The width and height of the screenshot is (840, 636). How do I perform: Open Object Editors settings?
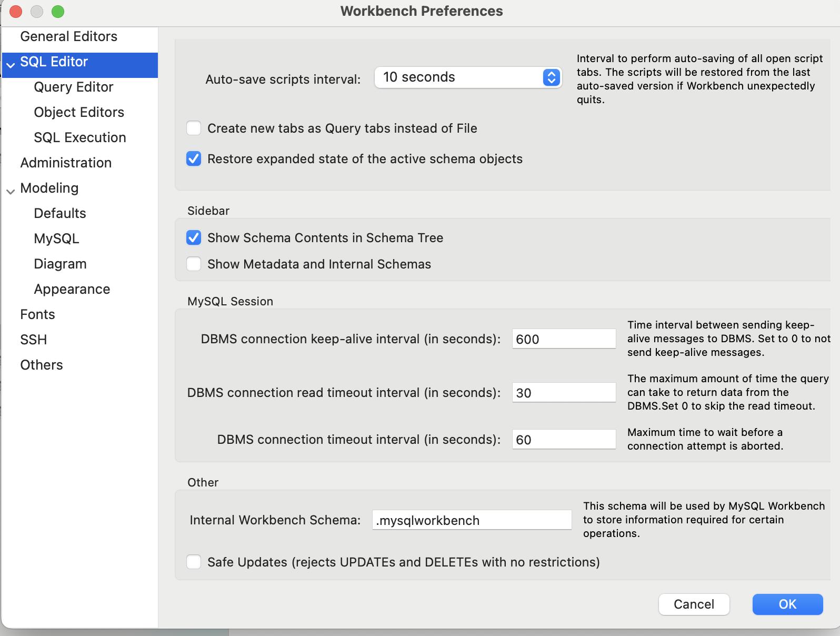tap(79, 112)
